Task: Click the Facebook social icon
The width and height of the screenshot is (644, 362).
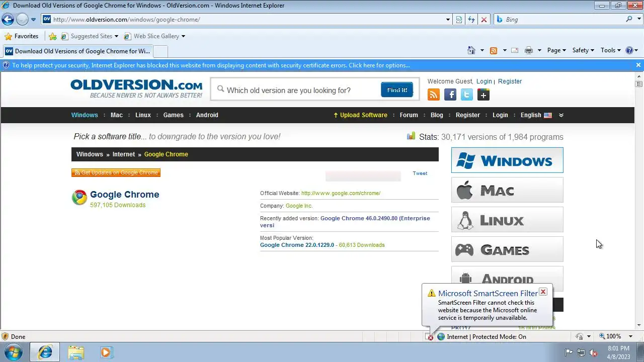Action: (450, 95)
